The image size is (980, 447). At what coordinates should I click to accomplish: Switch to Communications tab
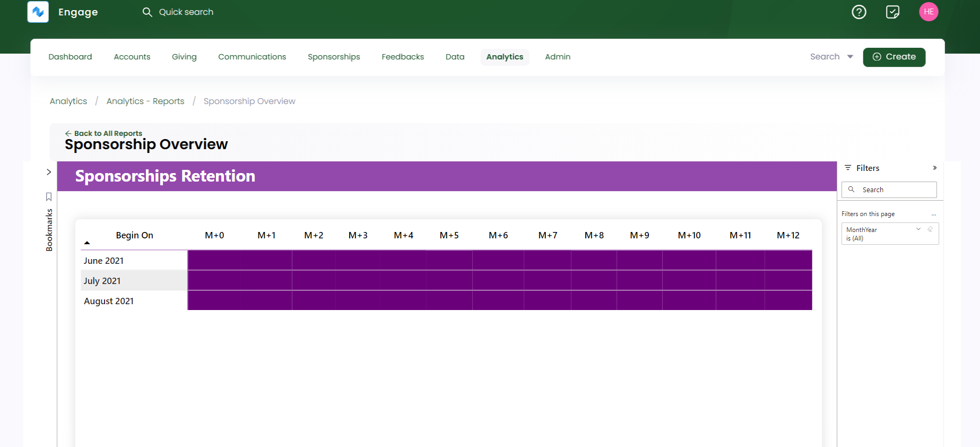tap(252, 57)
